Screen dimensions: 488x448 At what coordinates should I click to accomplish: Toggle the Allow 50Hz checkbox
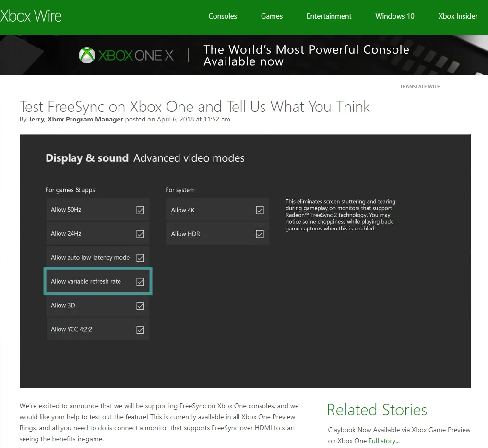[141, 210]
